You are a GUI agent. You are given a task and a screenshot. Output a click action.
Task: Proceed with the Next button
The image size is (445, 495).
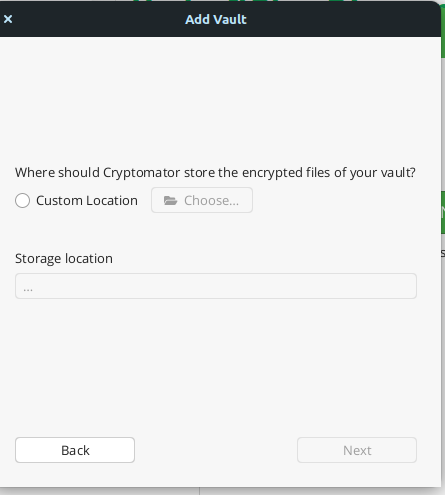click(357, 450)
